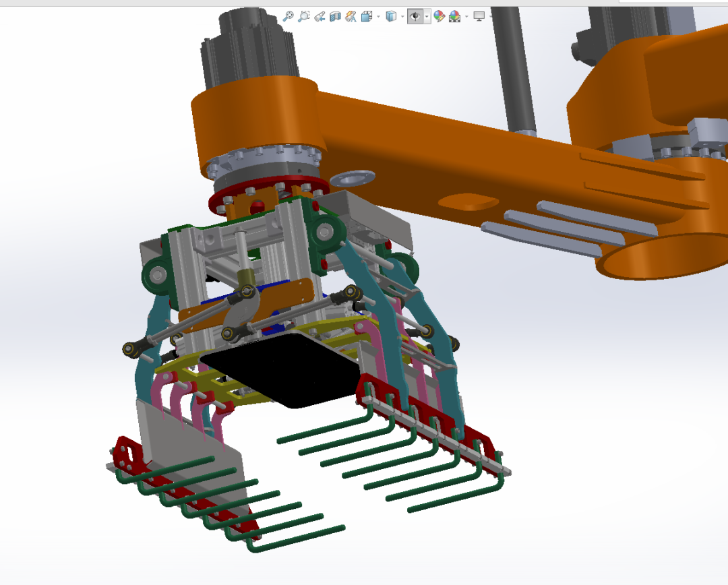Open the Apply Scene dropdown arrow
Viewport: 728px width, 585px height.
click(466, 17)
